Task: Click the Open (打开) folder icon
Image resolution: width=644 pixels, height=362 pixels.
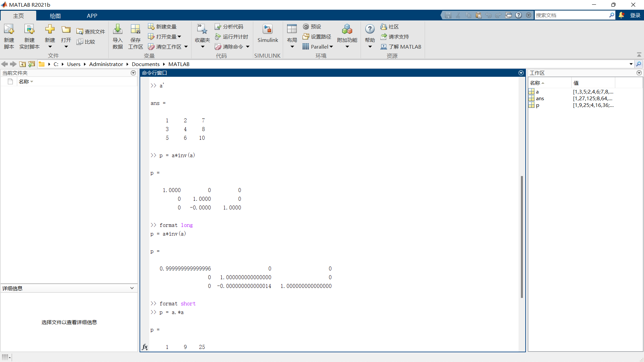Action: [66, 29]
